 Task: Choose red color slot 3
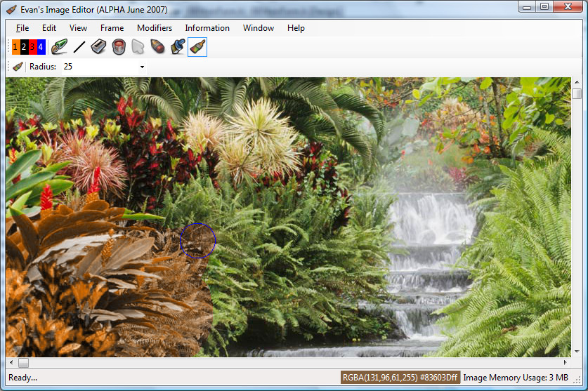pos(32,47)
